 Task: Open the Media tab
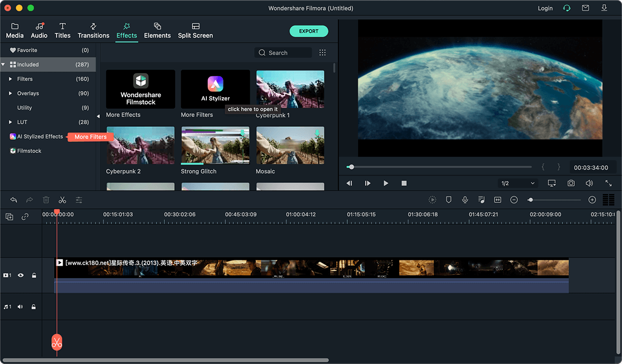tap(15, 31)
